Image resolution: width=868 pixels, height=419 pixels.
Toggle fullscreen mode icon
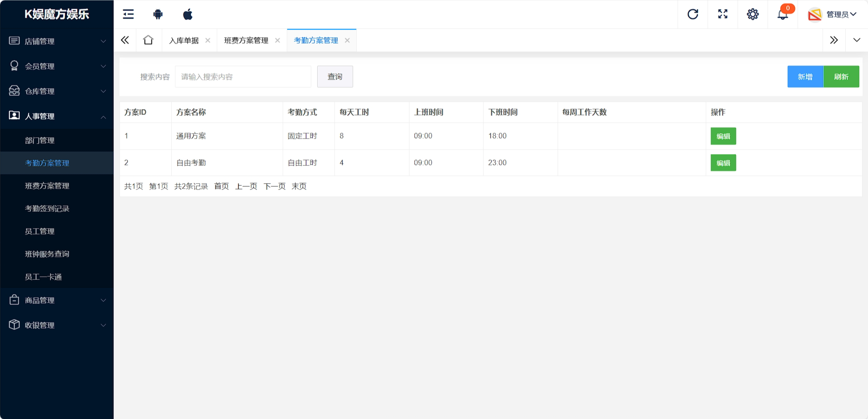tap(723, 14)
